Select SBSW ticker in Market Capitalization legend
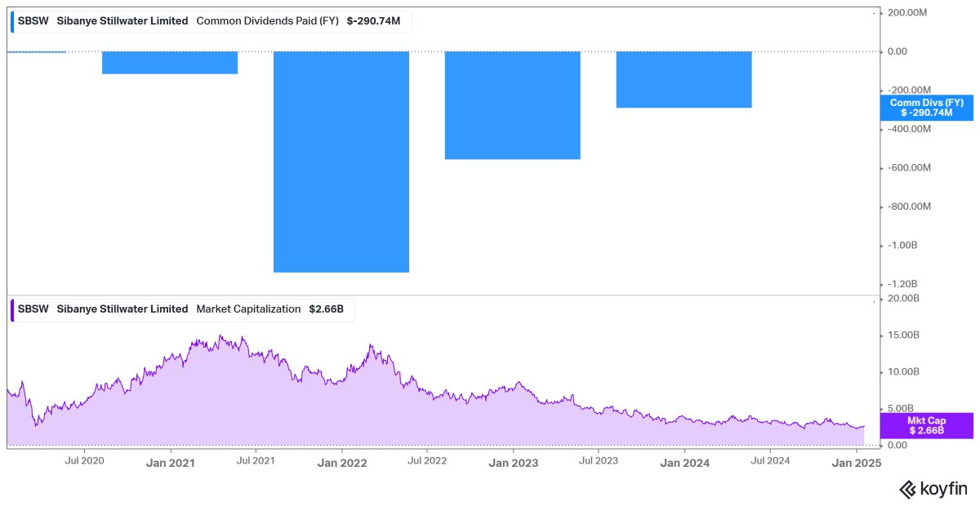Viewport: 980px width, 506px height. (33, 309)
